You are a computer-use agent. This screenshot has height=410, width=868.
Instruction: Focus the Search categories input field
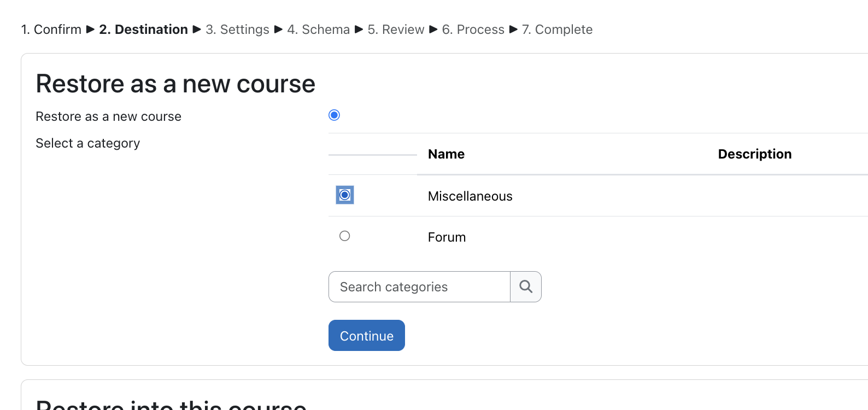419,286
